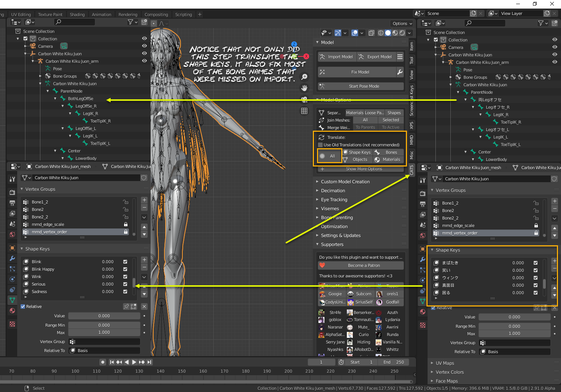Click the Fix Model wrench settings icon
This screenshot has height=392, width=561.
pyautogui.click(x=400, y=72)
